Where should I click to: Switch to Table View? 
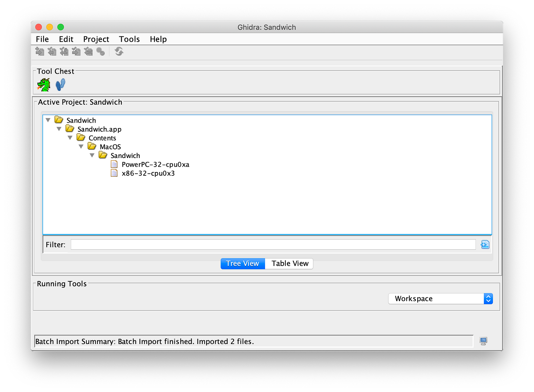pyautogui.click(x=289, y=264)
